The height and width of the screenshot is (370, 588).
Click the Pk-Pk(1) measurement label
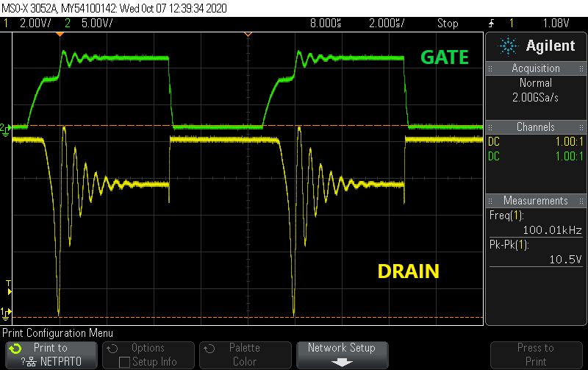point(509,245)
